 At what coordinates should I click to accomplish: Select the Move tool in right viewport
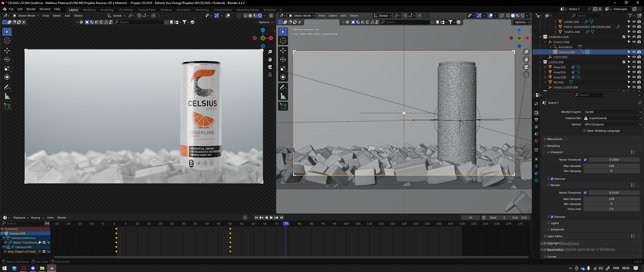tap(283, 51)
